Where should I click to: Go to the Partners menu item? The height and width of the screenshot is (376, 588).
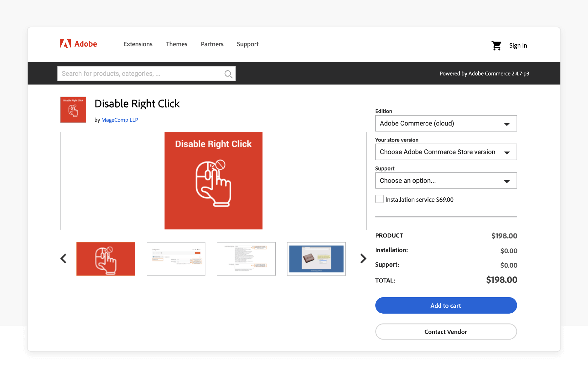click(212, 44)
